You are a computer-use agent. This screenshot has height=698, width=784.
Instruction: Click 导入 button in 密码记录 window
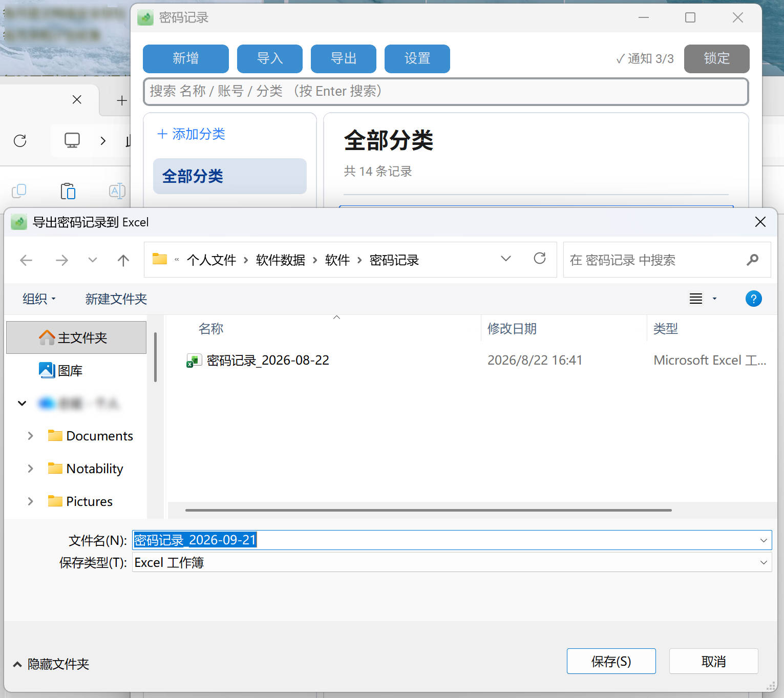[270, 58]
